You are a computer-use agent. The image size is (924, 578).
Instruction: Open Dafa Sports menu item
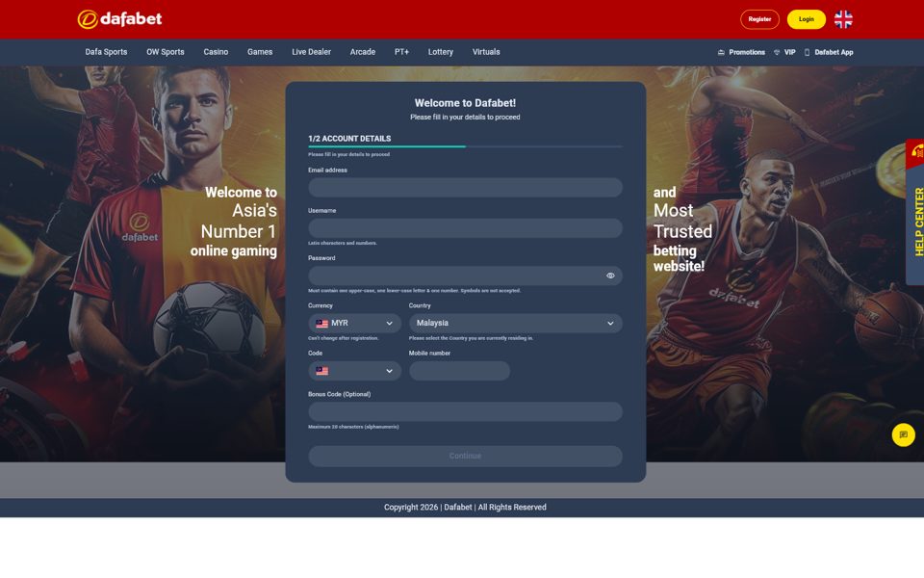[x=106, y=52]
